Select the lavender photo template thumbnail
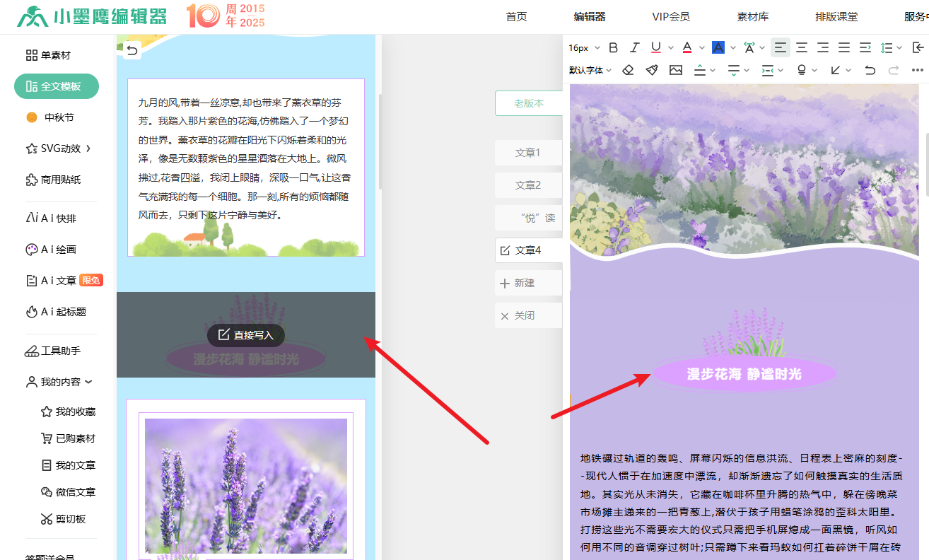This screenshot has width=929, height=560. click(246, 485)
